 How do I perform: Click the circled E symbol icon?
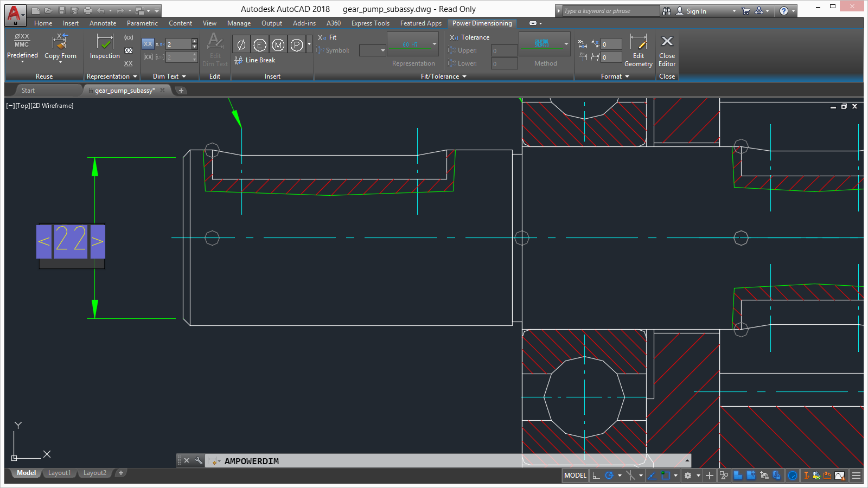(x=260, y=45)
